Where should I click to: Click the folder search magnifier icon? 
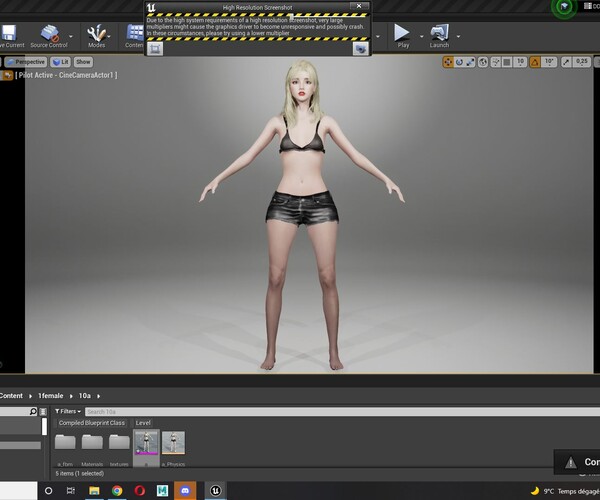pos(33,411)
